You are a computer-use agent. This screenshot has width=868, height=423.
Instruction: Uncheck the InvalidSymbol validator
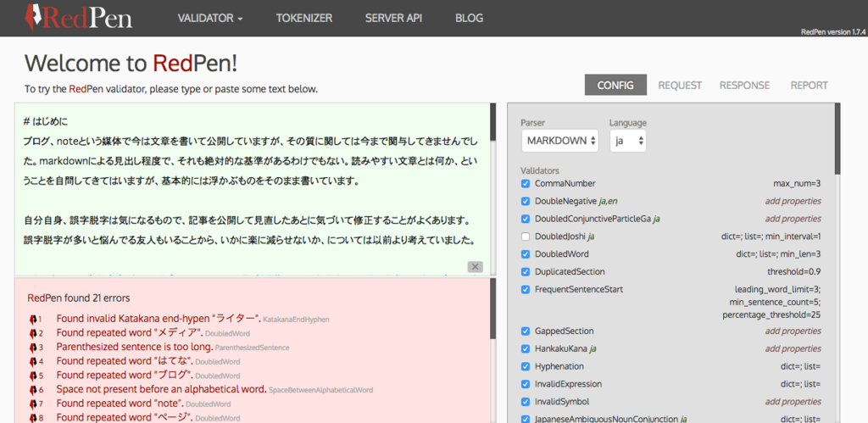point(526,402)
